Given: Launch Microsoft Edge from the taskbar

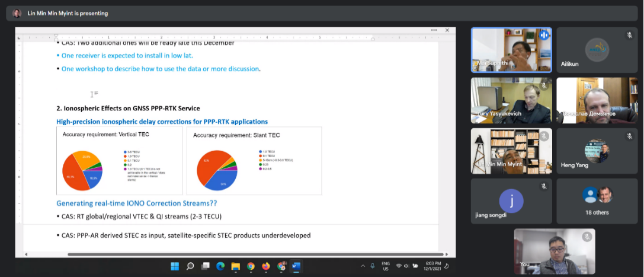Looking at the screenshot, I should point(220,266).
